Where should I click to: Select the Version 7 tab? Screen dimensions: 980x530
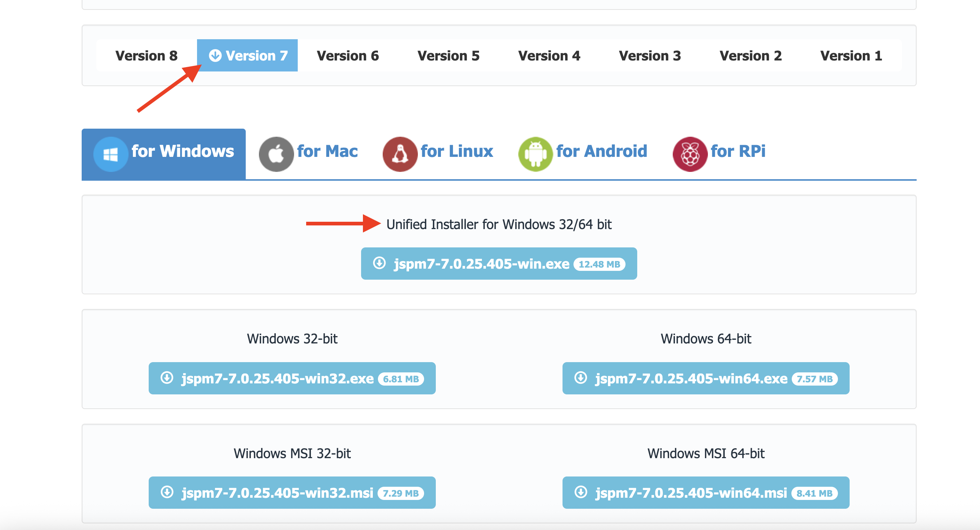(x=247, y=56)
